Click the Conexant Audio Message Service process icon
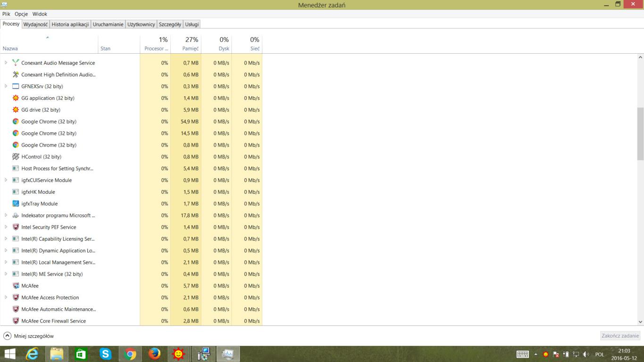Image resolution: width=644 pixels, height=362 pixels. 16,63
